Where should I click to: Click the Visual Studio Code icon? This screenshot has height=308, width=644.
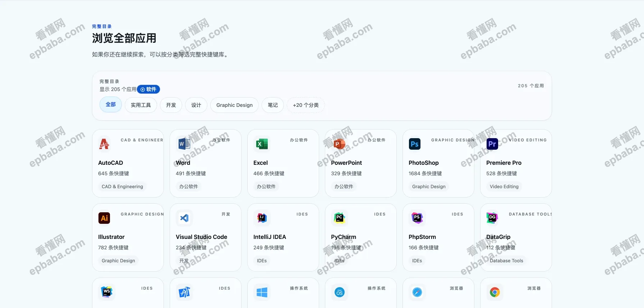[184, 218]
